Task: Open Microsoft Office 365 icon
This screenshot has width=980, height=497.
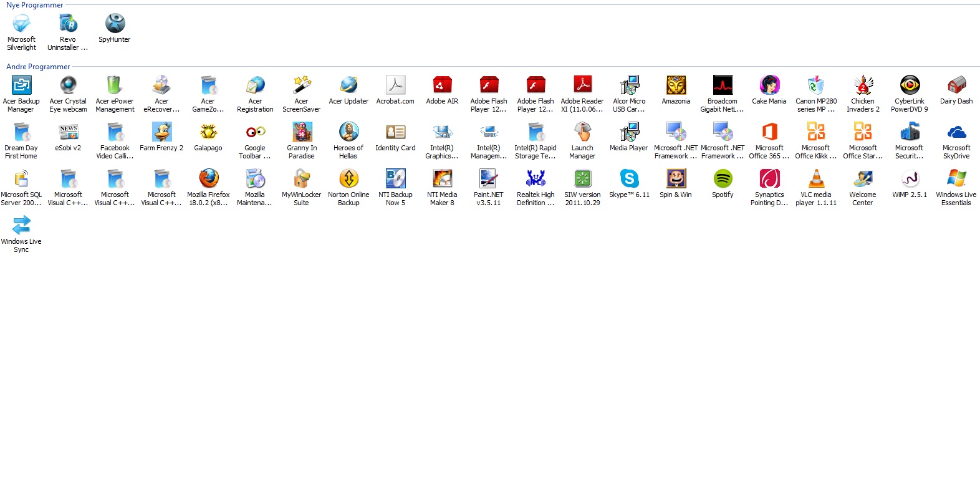Action: click(769, 132)
